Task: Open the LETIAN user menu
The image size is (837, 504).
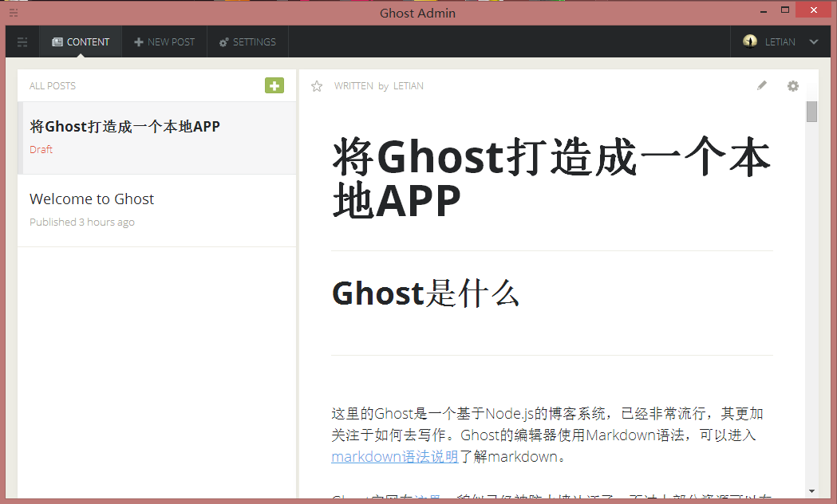Action: click(780, 41)
